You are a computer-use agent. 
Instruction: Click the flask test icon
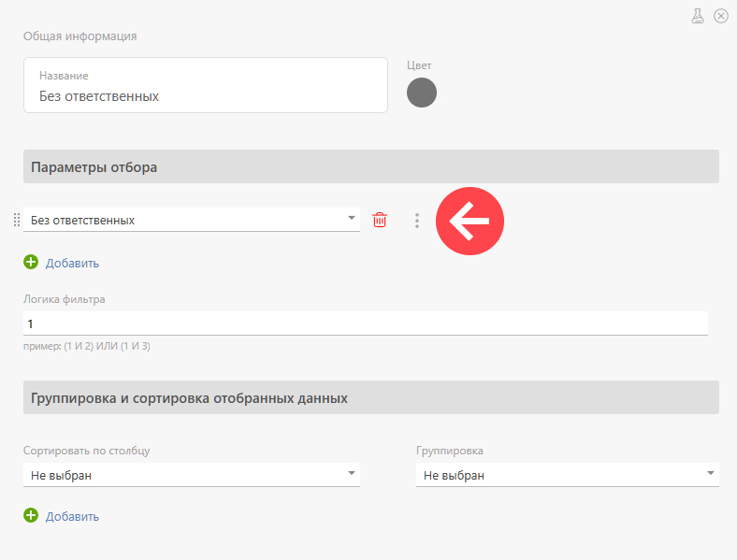698,16
